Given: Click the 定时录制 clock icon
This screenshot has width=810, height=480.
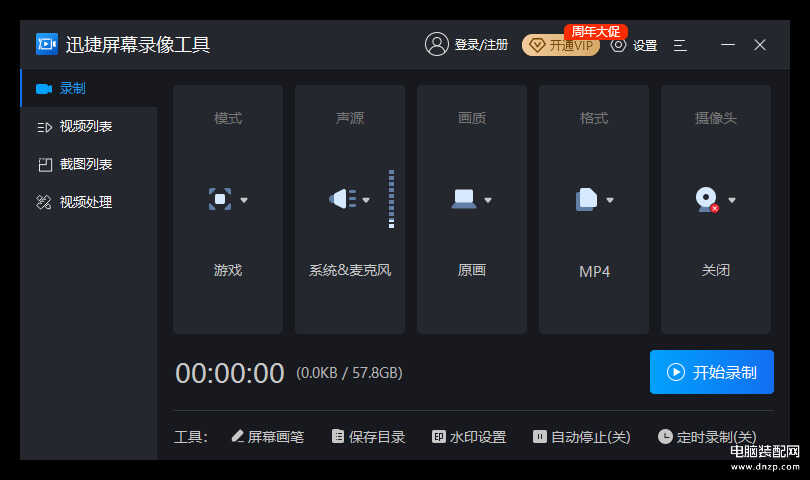Looking at the screenshot, I should tap(665, 437).
